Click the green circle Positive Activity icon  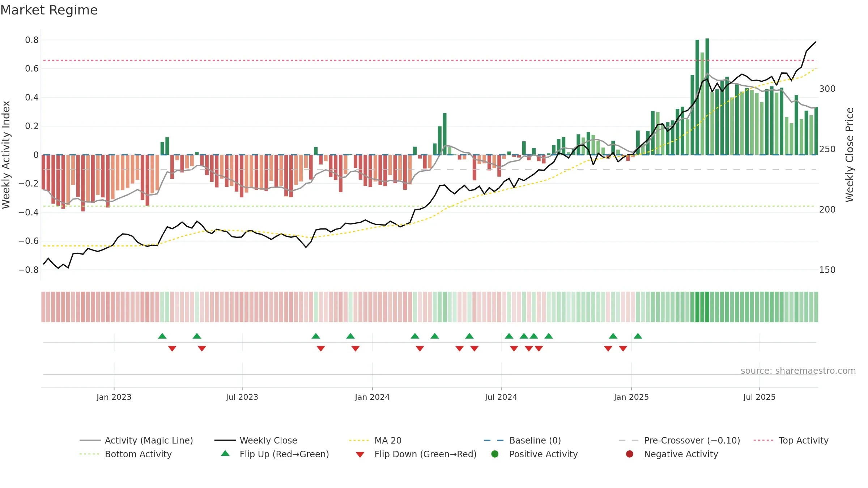click(495, 454)
